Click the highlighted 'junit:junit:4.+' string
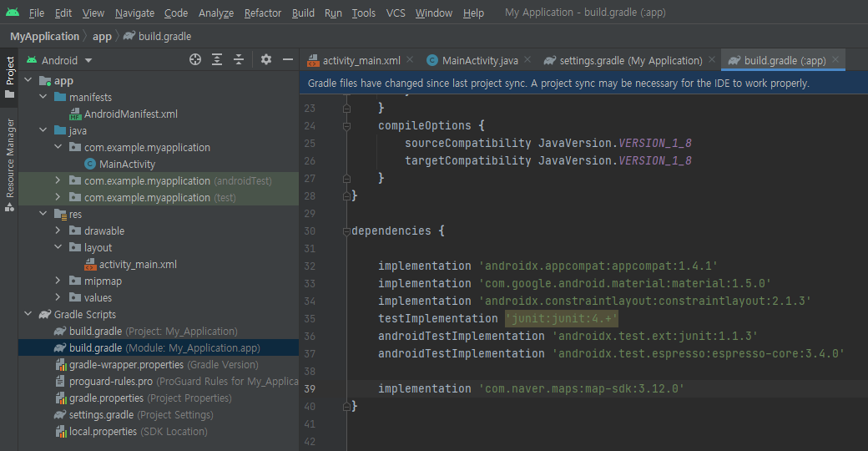This screenshot has height=451, width=868. pyautogui.click(x=562, y=318)
